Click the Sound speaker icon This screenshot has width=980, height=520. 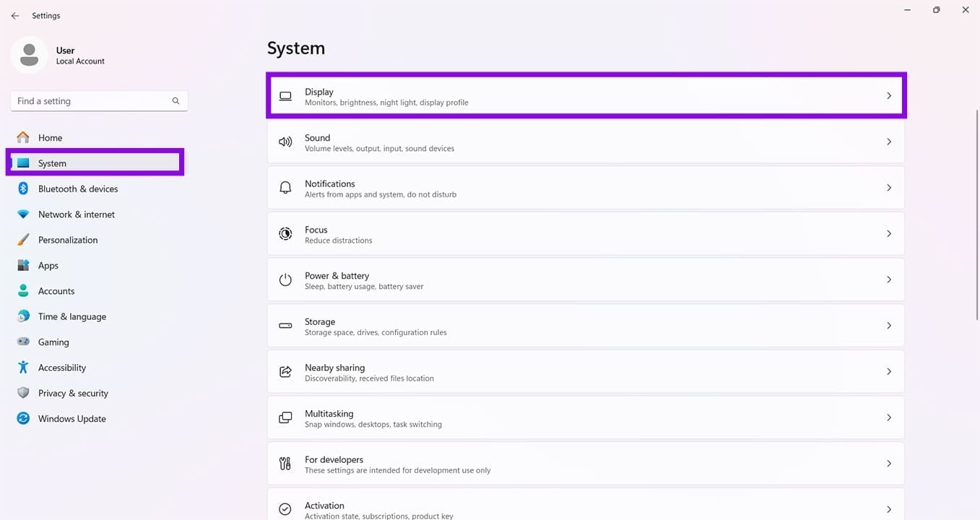285,142
